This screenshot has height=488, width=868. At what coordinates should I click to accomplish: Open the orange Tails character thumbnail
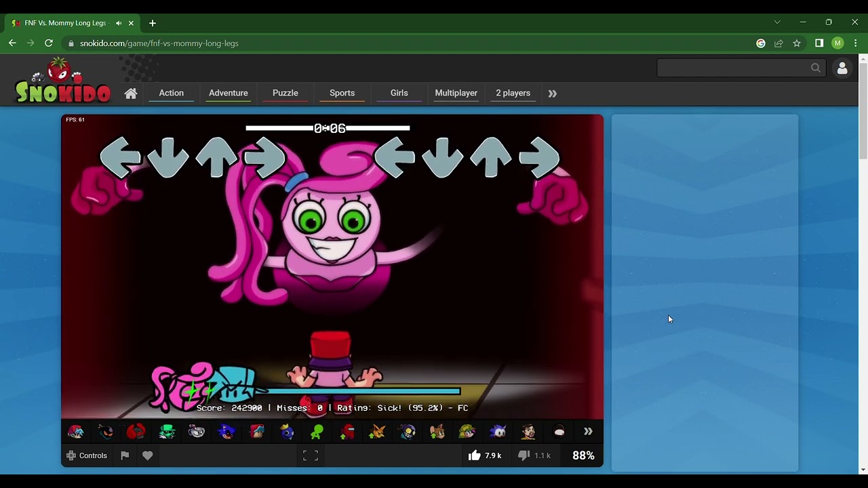point(377,431)
